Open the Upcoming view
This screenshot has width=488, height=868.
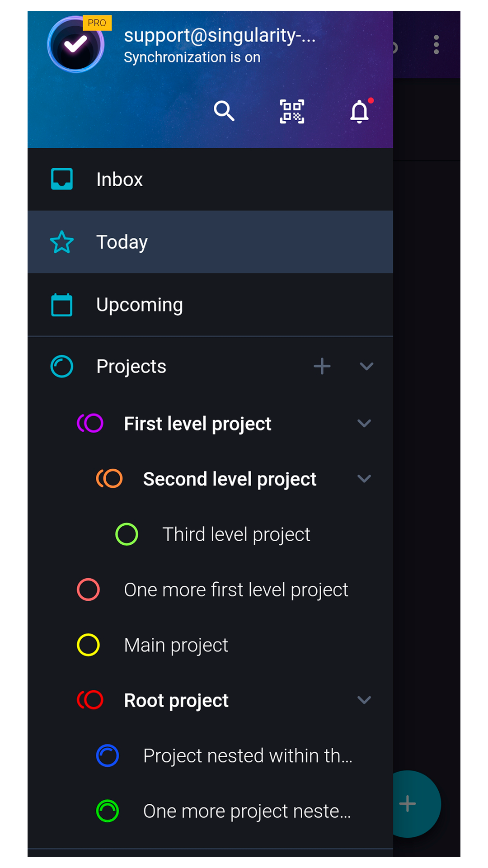[x=140, y=305]
